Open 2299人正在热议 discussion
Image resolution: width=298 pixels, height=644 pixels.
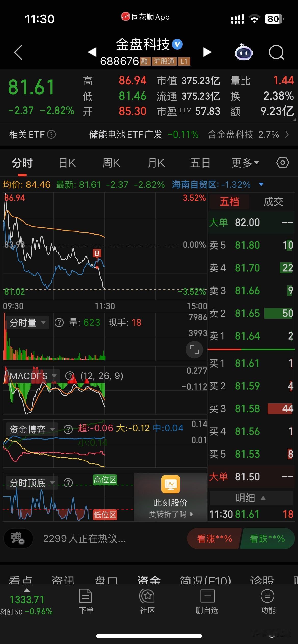[x=84, y=539]
